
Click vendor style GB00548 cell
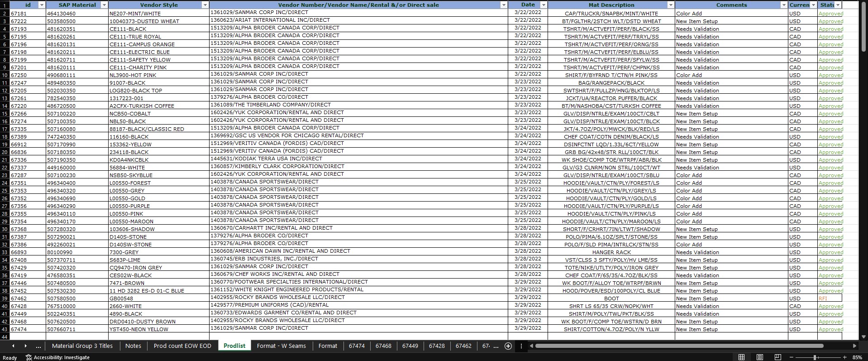[158, 298]
